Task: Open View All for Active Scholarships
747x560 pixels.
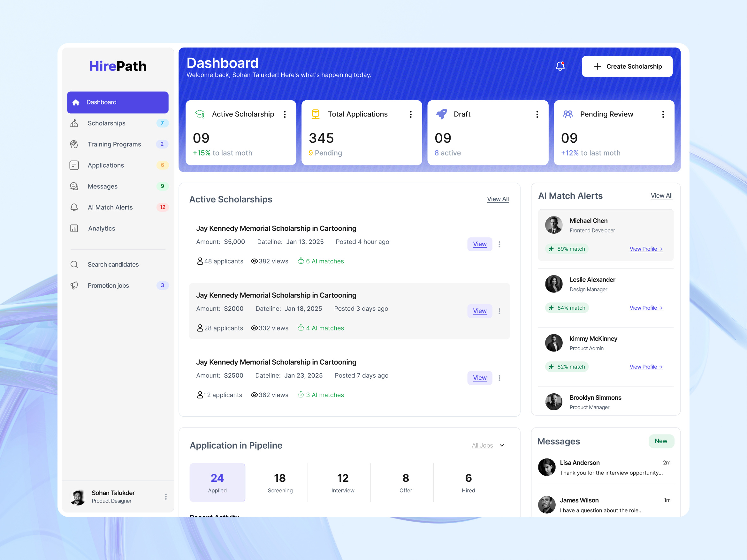Action: click(x=498, y=199)
